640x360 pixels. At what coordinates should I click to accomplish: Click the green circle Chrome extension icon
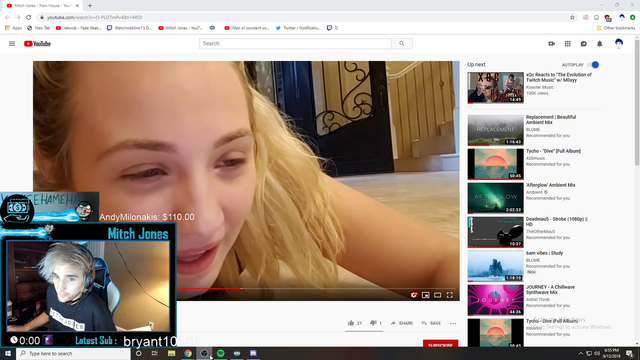tap(632, 18)
